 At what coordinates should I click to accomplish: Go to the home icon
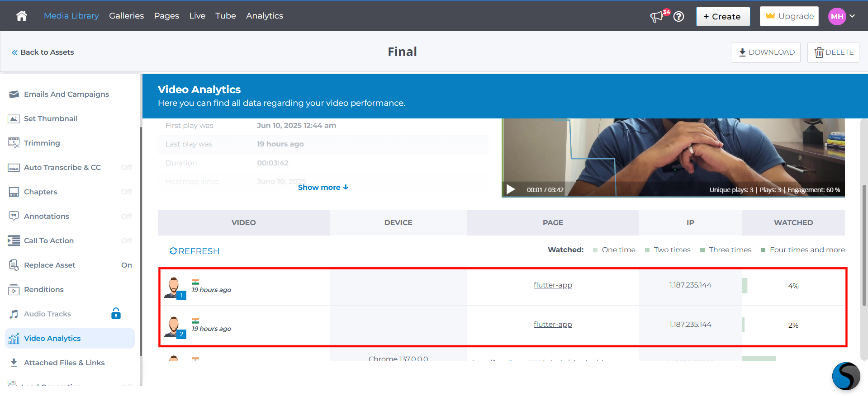tap(22, 16)
